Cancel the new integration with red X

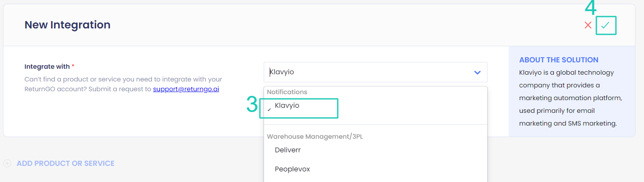coord(588,25)
